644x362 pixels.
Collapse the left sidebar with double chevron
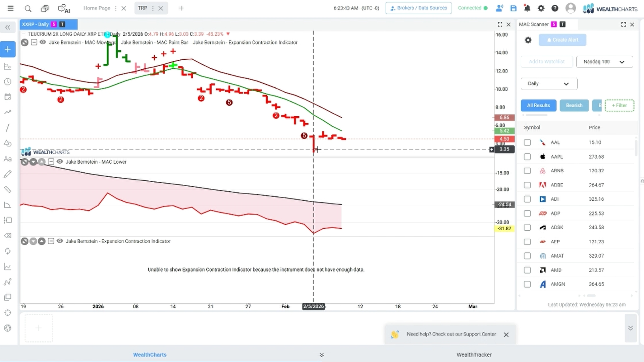click(x=8, y=27)
